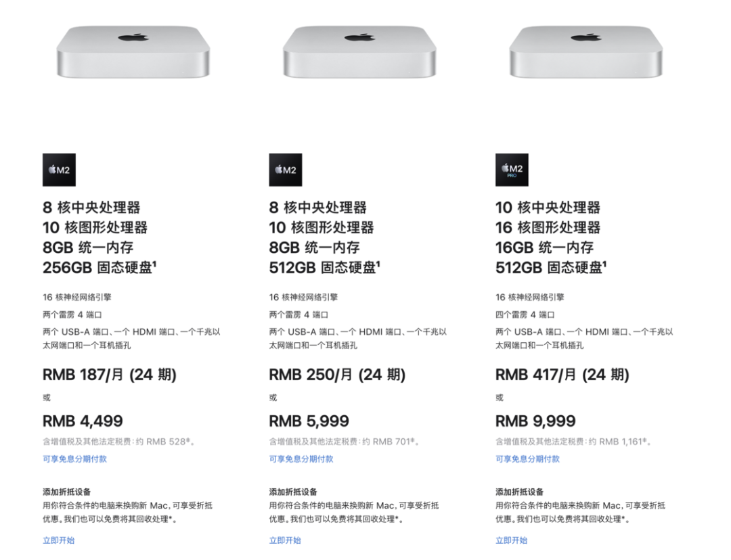Click the RMB 5,999 price text
This screenshot has width=731, height=560.
(x=309, y=421)
